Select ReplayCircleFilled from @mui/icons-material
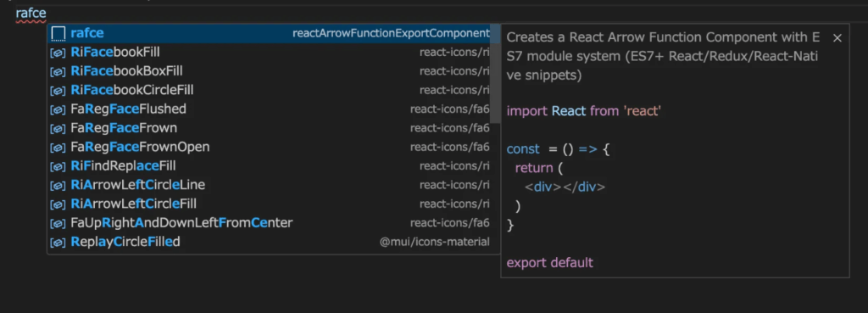868x313 pixels. 269,242
